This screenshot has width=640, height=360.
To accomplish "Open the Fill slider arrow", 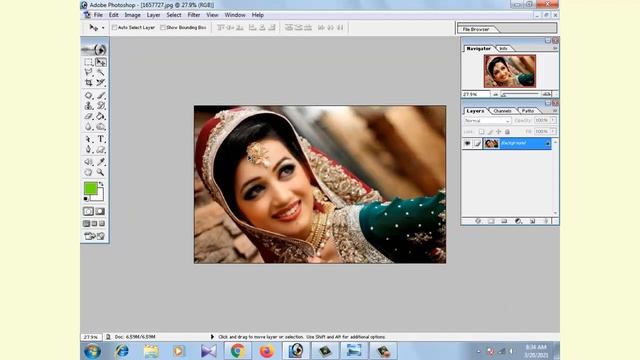I will [x=553, y=131].
